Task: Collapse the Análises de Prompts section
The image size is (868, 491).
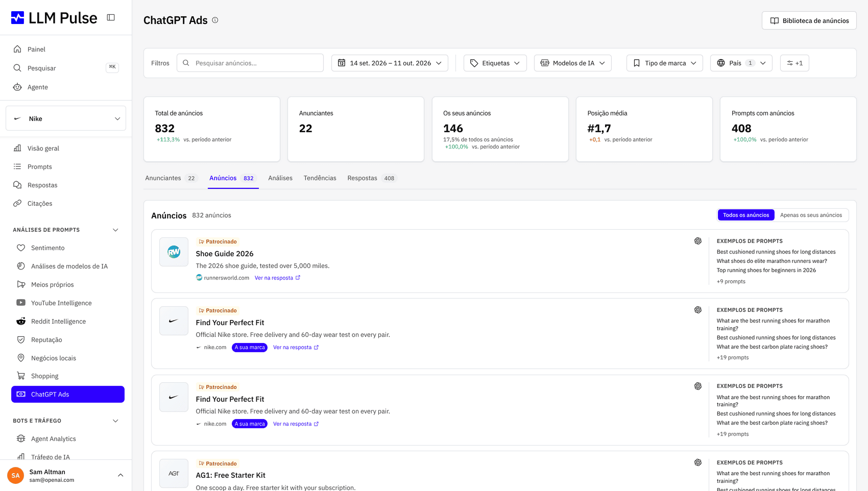Action: point(115,230)
